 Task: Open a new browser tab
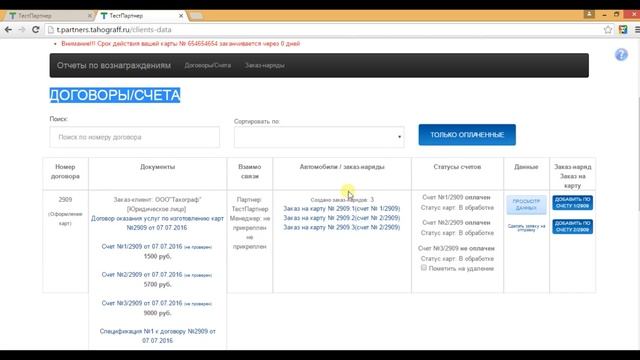point(196,16)
